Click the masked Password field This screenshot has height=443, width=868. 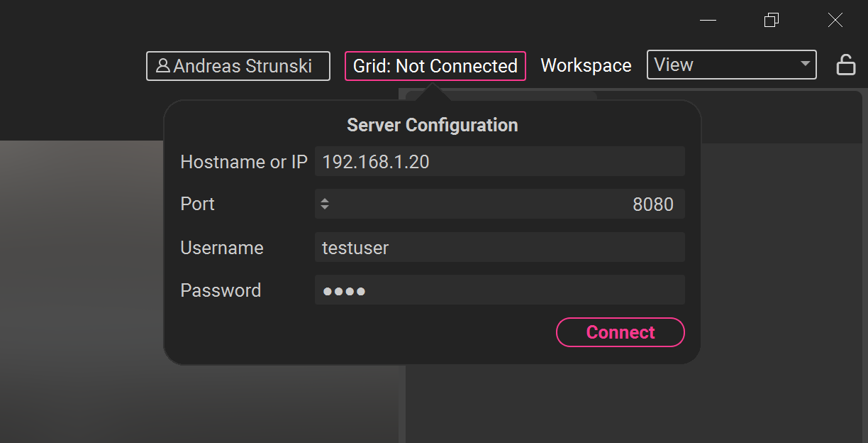499,290
